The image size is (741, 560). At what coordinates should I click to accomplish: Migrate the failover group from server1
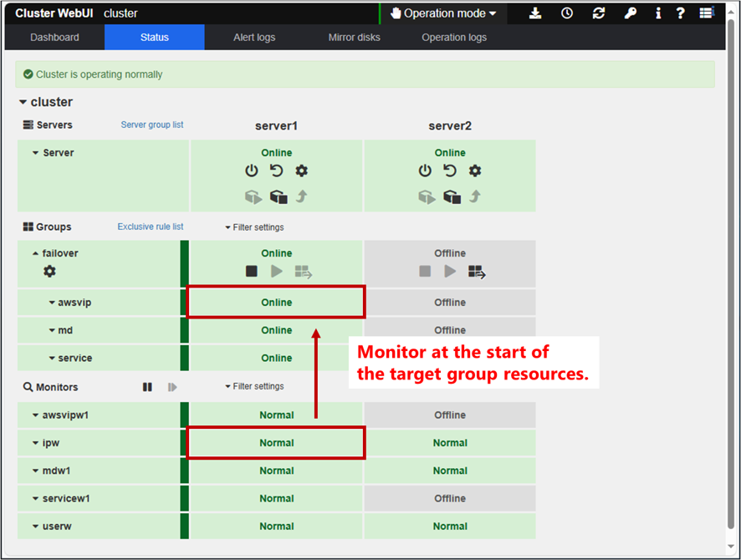click(302, 271)
